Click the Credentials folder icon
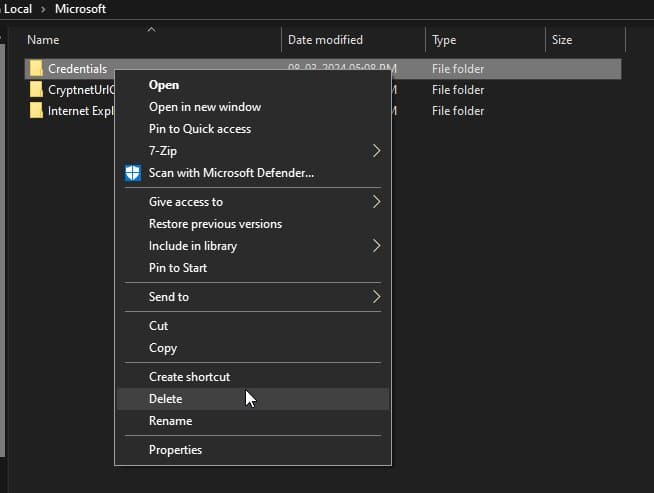Screen dimensions: 654x493 tap(36, 69)
